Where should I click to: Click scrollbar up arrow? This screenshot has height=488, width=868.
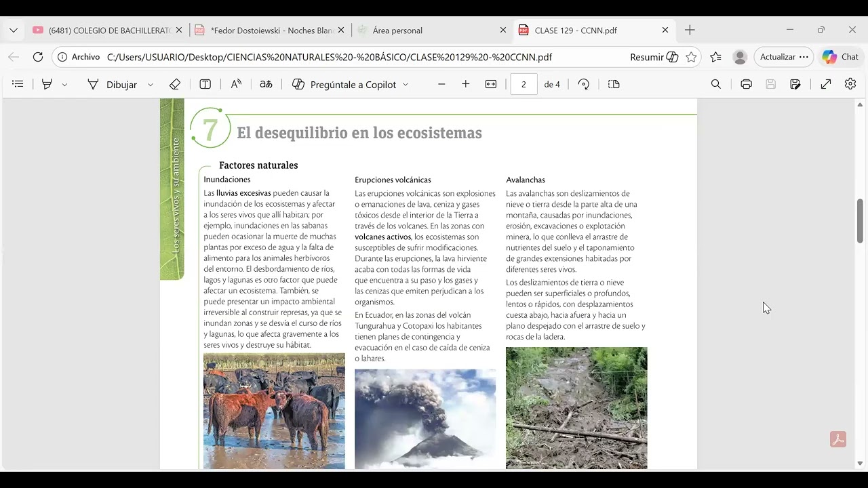[860, 105]
